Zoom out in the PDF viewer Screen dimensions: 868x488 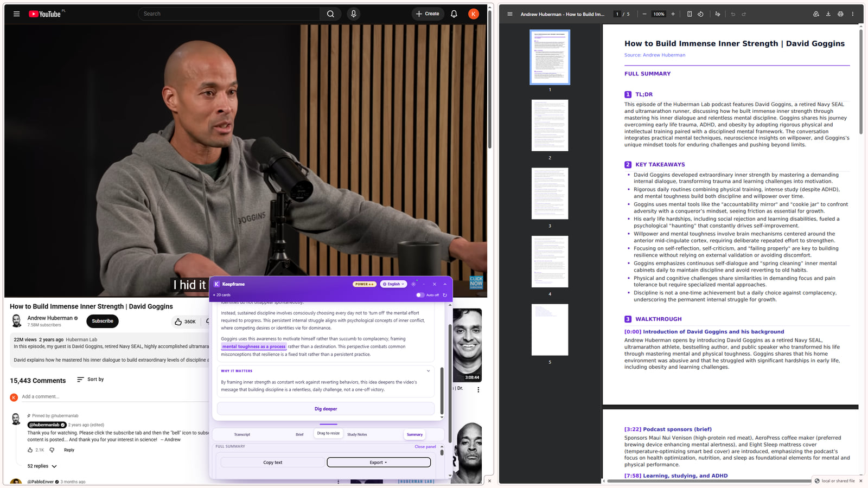644,14
